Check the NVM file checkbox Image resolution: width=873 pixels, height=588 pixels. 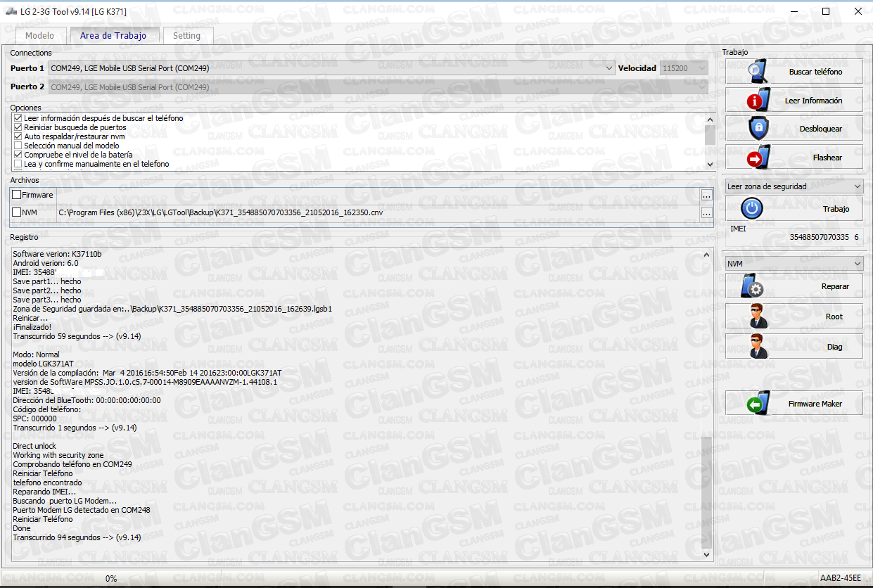click(x=17, y=212)
